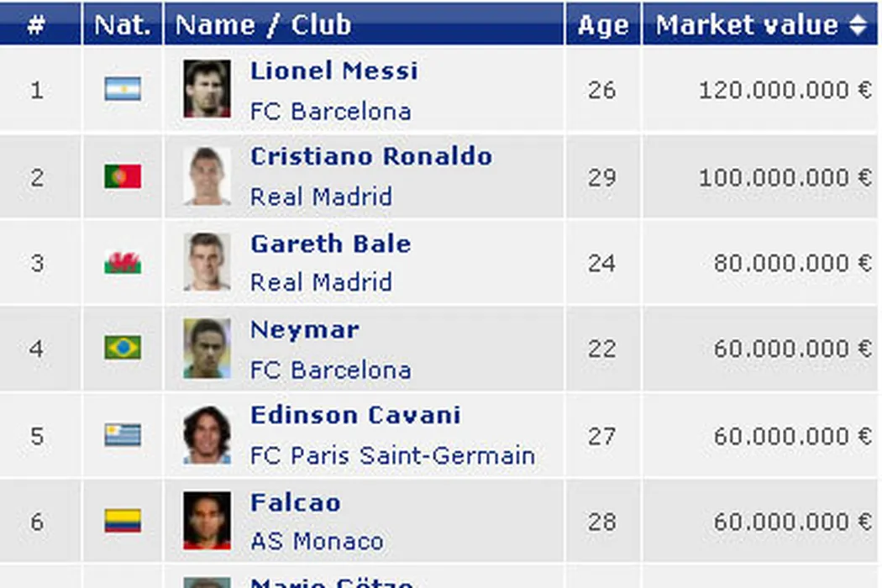Image resolution: width=882 pixels, height=588 pixels.
Task: Click the Age column header
Action: 602,24
